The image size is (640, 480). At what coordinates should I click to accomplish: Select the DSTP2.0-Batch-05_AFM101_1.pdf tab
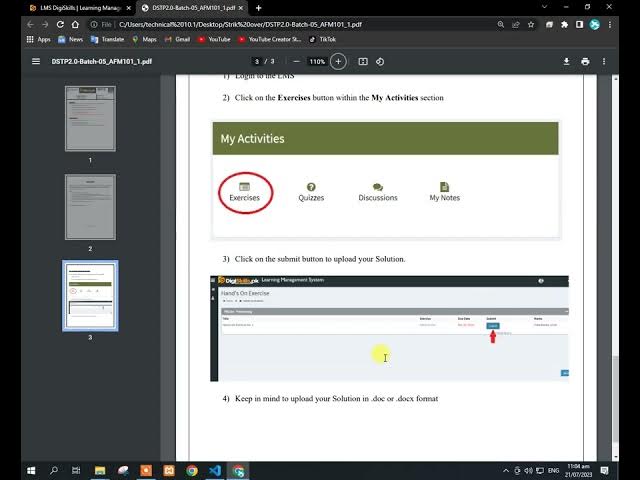coord(192,8)
